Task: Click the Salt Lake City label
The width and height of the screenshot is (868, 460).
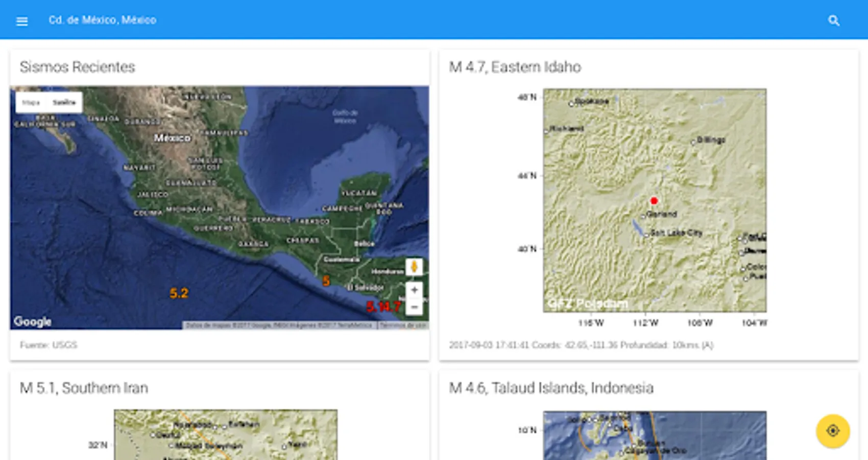Action: point(676,233)
